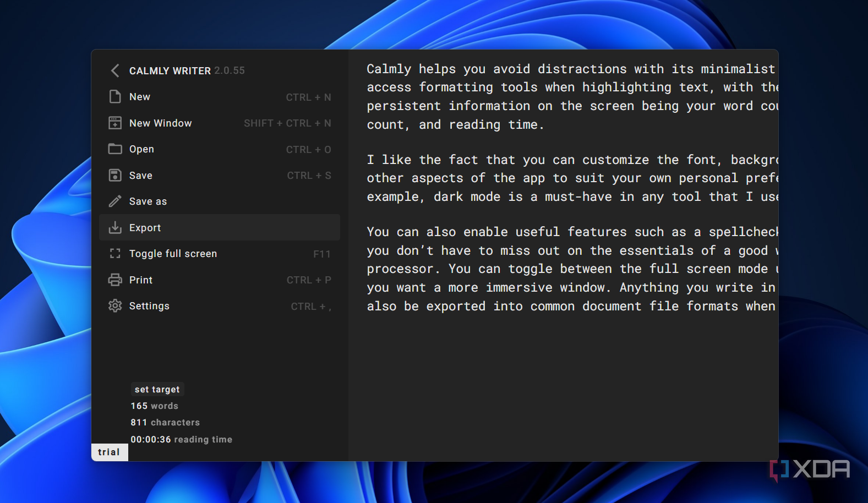
Task: Click the Save as pencil icon
Action: [115, 201]
